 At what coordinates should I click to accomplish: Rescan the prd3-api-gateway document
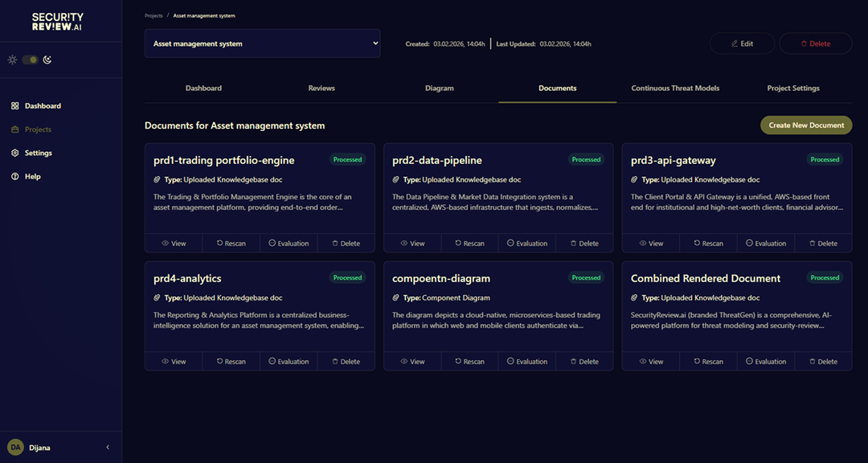[x=709, y=243]
